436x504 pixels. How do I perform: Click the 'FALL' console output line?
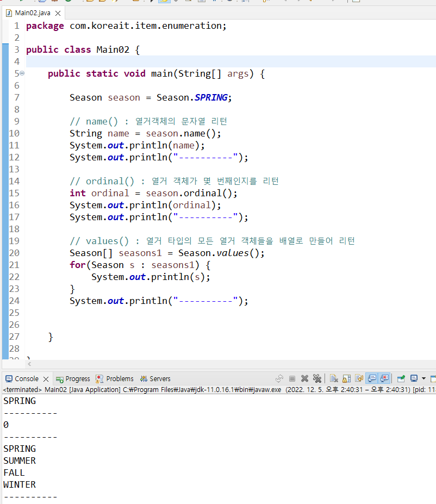coord(14,473)
